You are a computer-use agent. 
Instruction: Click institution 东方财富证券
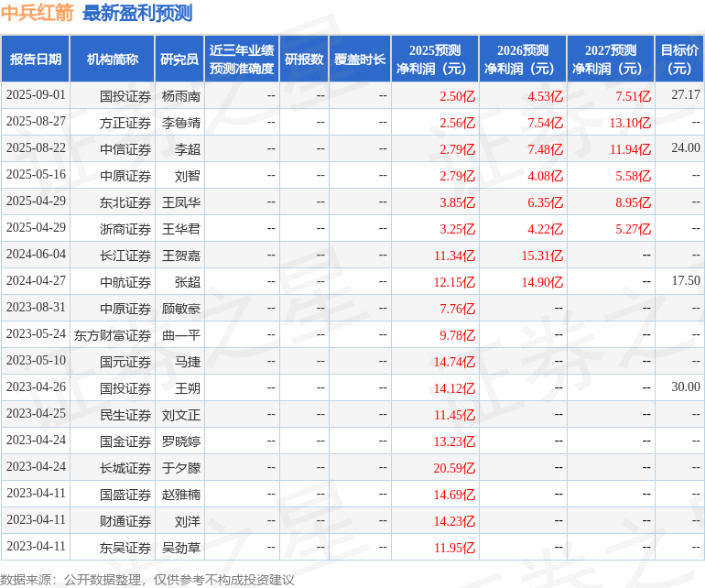(113, 335)
